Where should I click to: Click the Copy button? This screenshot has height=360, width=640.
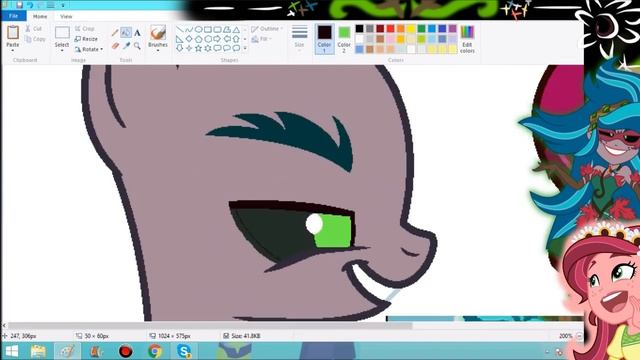(35, 39)
